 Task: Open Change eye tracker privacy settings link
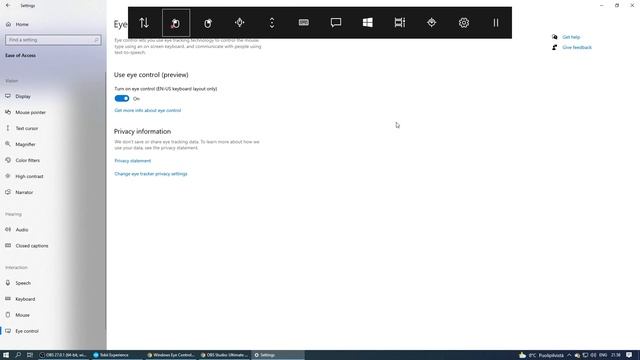click(x=151, y=174)
